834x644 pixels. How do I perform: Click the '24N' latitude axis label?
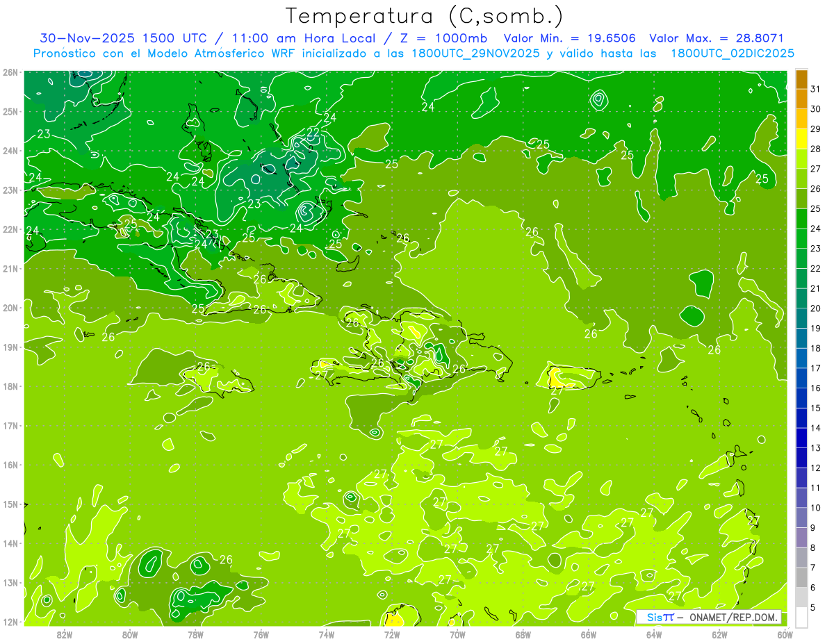click(x=10, y=151)
